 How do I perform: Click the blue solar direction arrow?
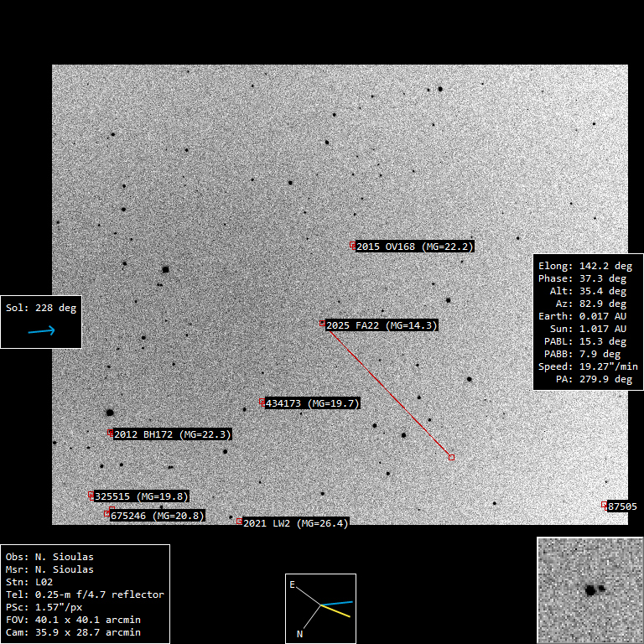tap(41, 331)
